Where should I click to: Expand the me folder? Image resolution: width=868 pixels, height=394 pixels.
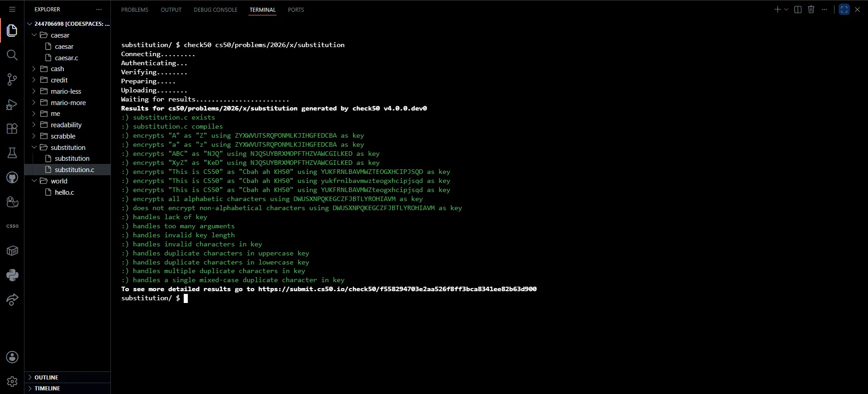[x=67, y=114]
